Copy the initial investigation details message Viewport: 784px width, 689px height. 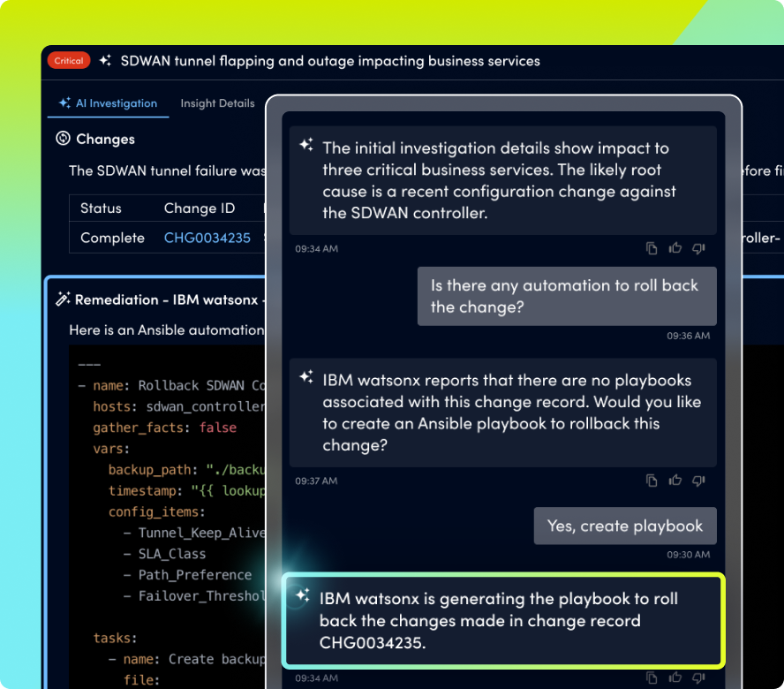[x=652, y=248]
